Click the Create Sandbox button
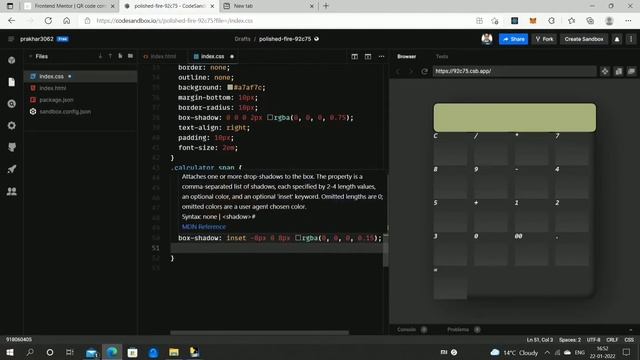Image resolution: width=640 pixels, height=360 pixels. coord(584,39)
